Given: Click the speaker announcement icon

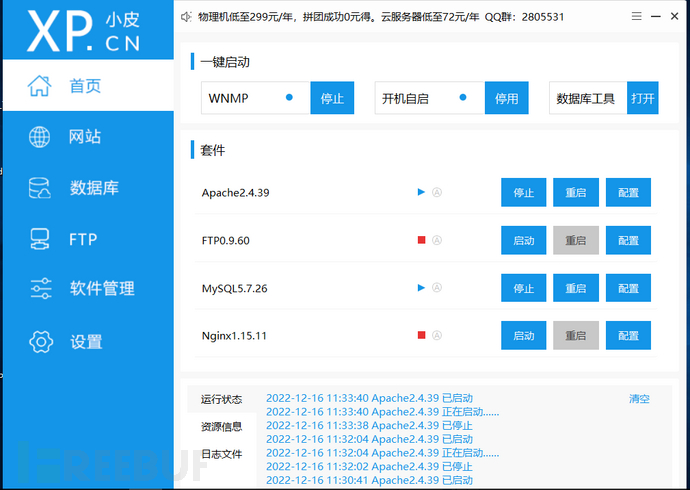Looking at the screenshot, I should pyautogui.click(x=186, y=17).
